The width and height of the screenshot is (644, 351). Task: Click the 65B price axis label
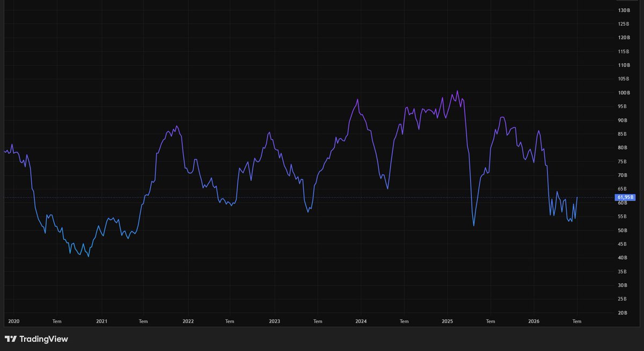tap(623, 189)
